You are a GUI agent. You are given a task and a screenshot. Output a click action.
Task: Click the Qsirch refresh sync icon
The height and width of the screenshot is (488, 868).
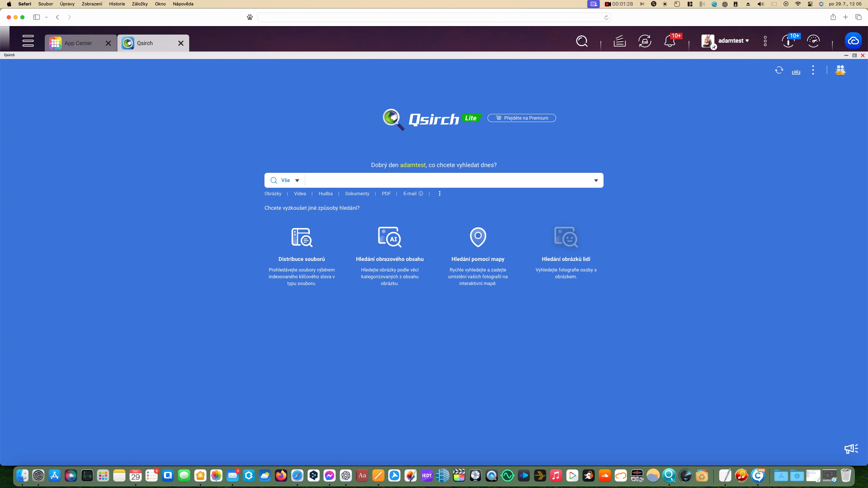(779, 70)
